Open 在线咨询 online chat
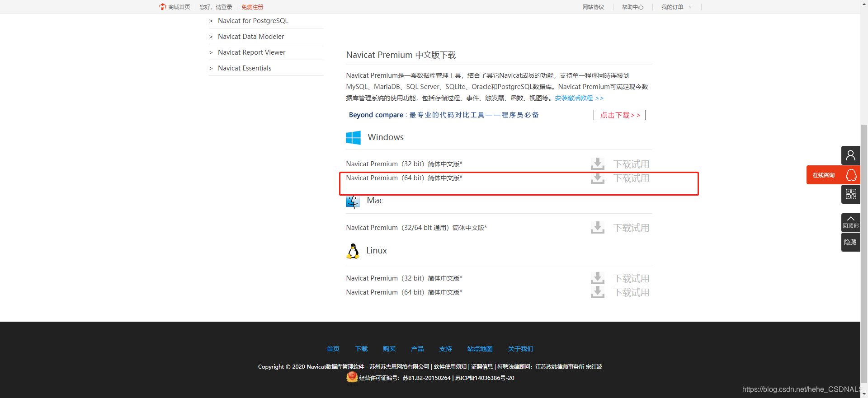868x398 pixels. 824,175
